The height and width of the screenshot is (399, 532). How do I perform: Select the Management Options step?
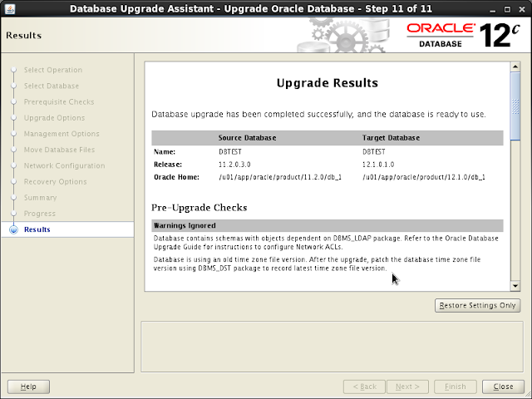(62, 134)
